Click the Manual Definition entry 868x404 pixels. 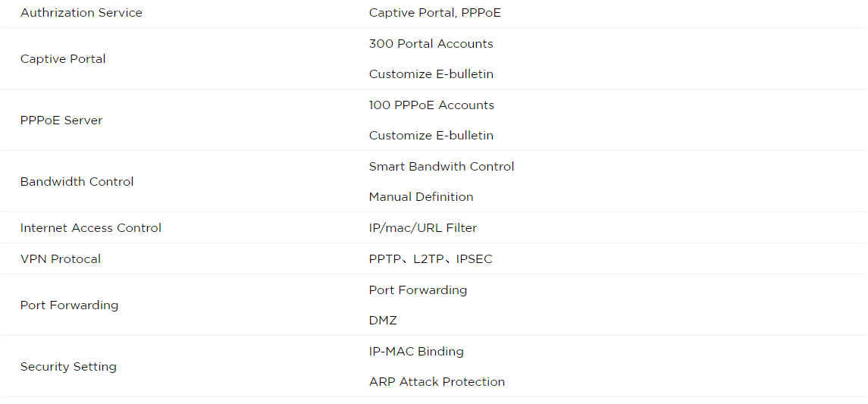pos(421,197)
